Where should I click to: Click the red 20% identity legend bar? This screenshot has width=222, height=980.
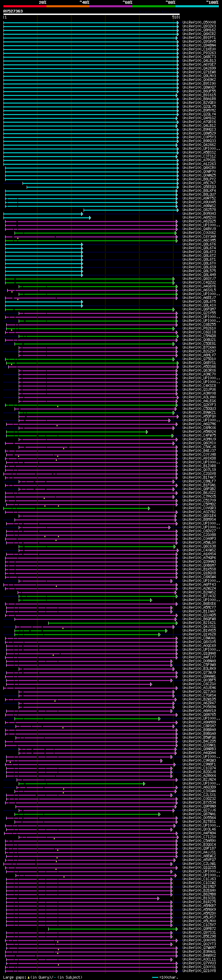coord(25,6)
